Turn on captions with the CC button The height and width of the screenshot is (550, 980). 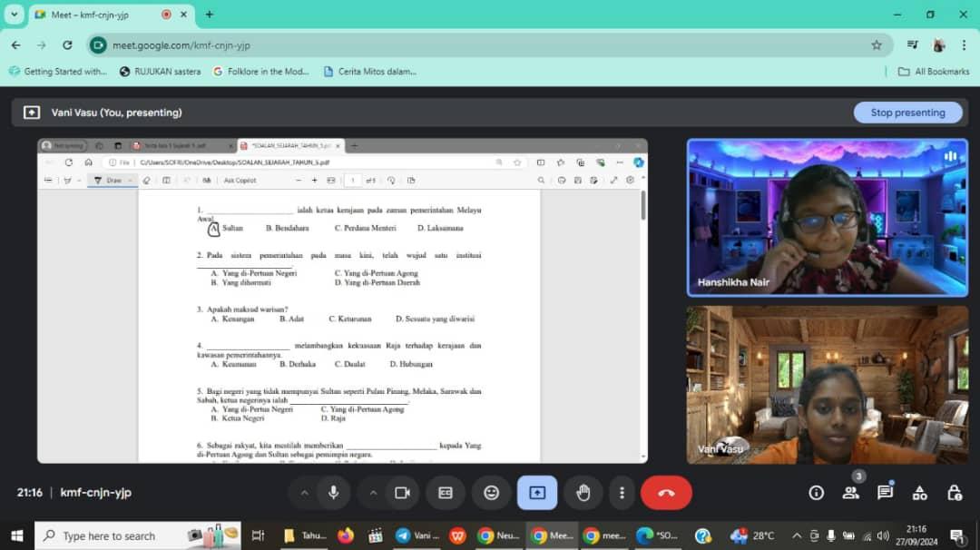tap(446, 493)
